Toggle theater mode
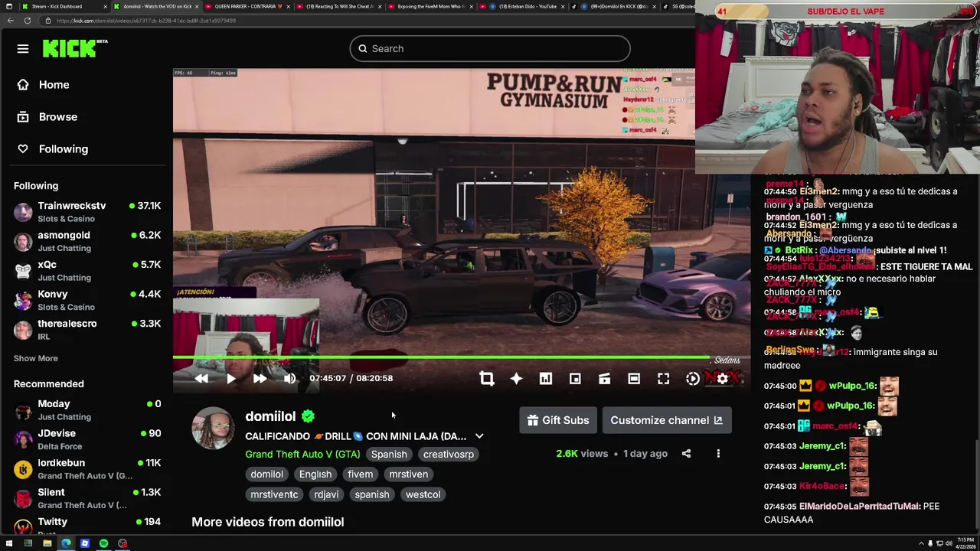 (x=634, y=378)
